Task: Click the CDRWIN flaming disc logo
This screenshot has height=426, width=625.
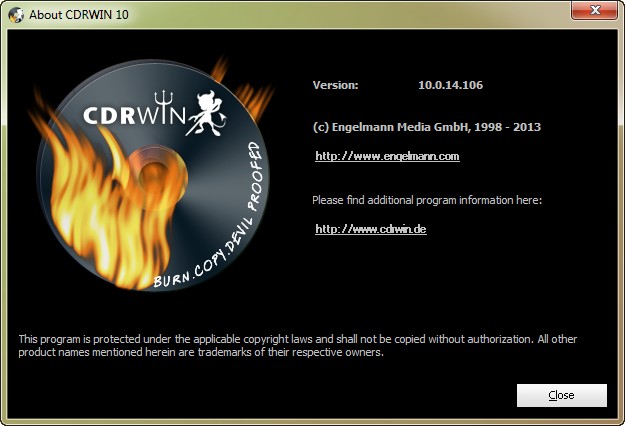Action: 151,174
